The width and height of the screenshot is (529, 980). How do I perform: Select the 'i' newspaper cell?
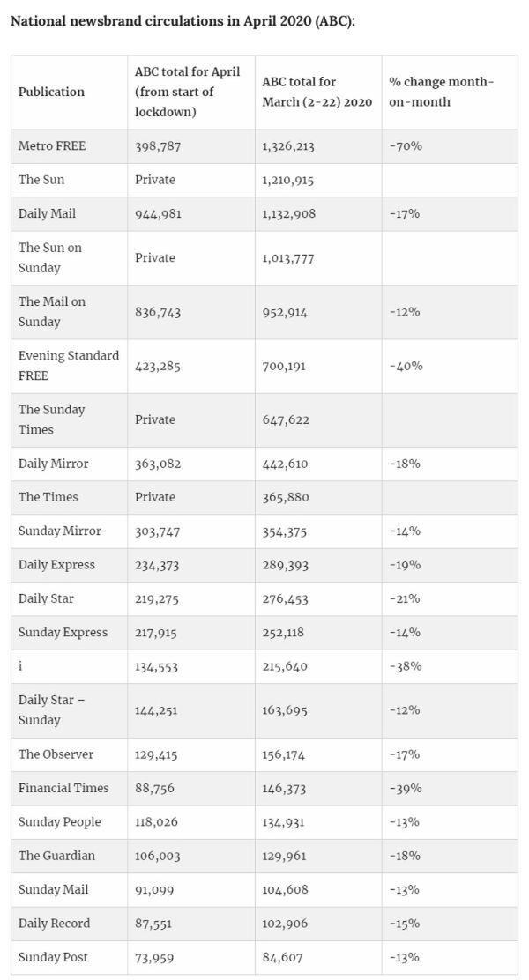point(21,666)
